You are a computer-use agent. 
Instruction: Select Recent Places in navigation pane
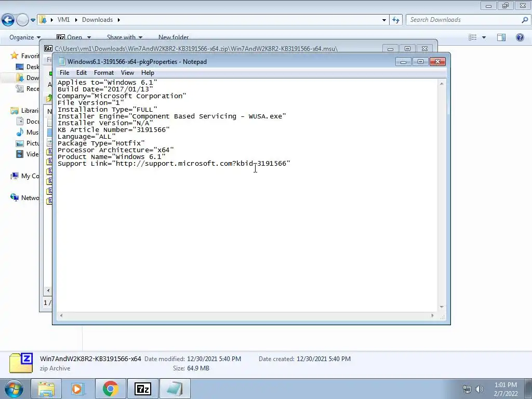click(x=28, y=88)
